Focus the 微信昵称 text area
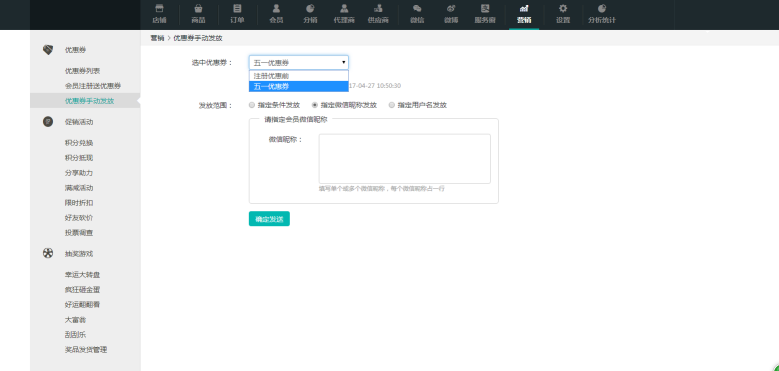779x371 pixels. click(x=404, y=159)
